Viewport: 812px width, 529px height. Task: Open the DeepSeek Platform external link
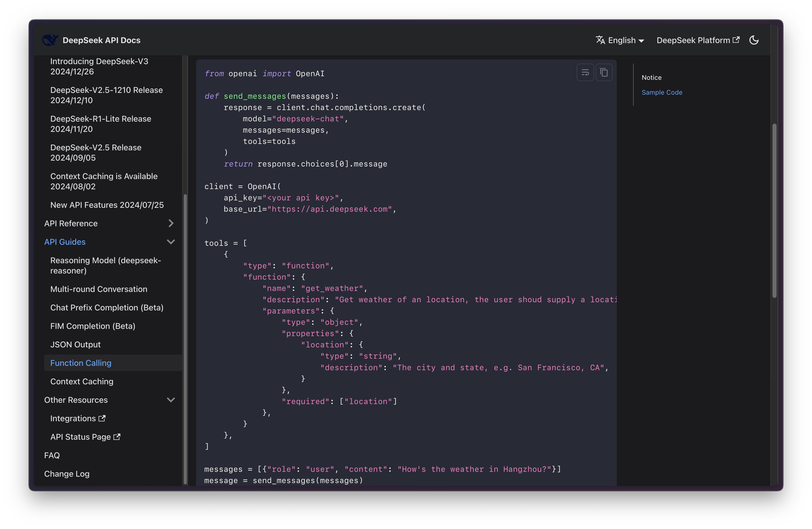click(x=698, y=40)
